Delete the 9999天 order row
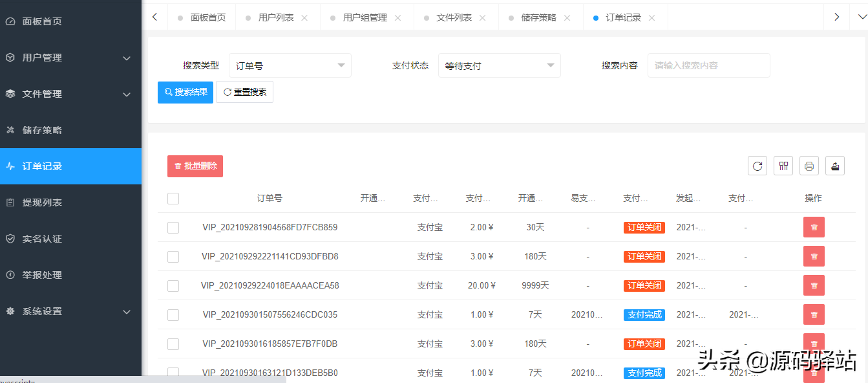Screen dimensions: 868x383 [814, 285]
